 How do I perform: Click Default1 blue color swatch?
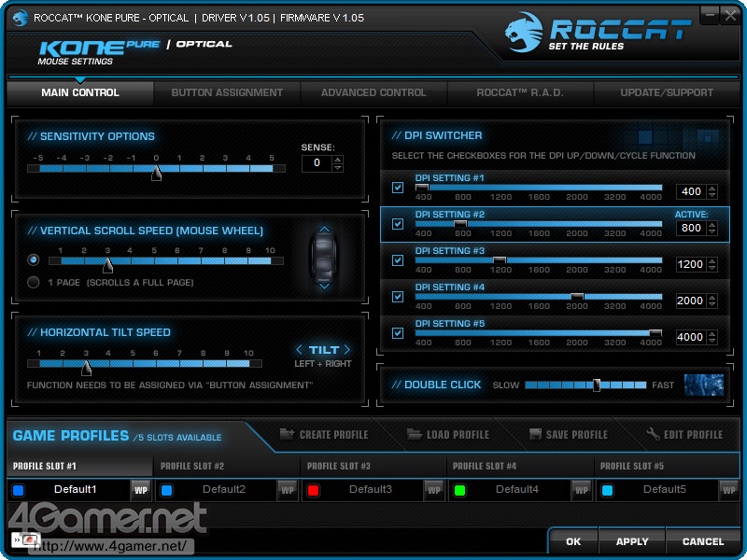(x=19, y=491)
